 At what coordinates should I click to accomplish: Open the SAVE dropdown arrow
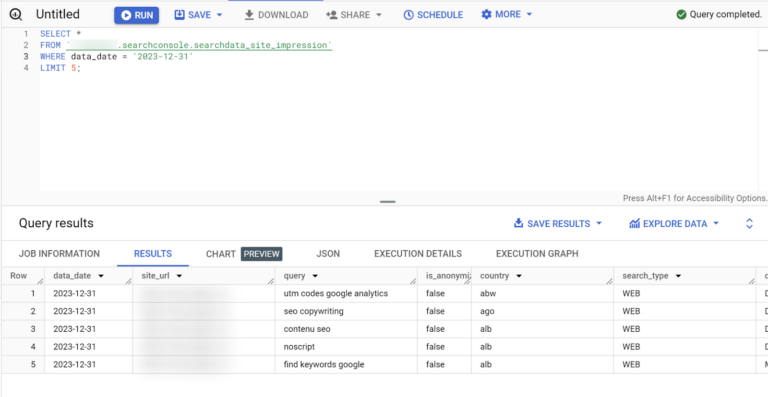(219, 15)
